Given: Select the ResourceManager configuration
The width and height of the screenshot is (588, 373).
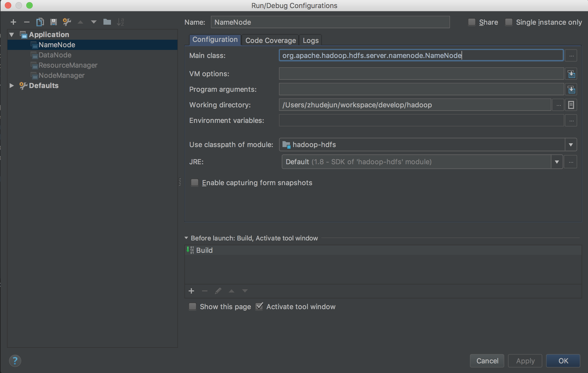Looking at the screenshot, I should [x=92, y=65].
